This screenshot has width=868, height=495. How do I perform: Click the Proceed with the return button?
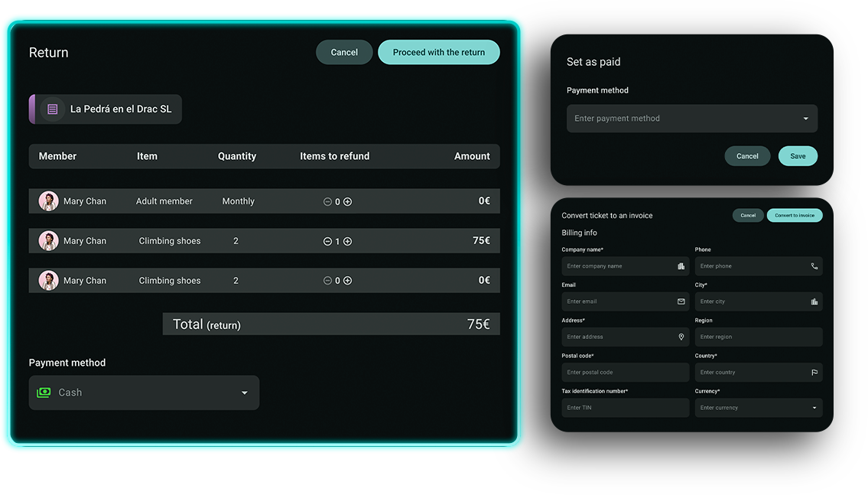(x=438, y=52)
